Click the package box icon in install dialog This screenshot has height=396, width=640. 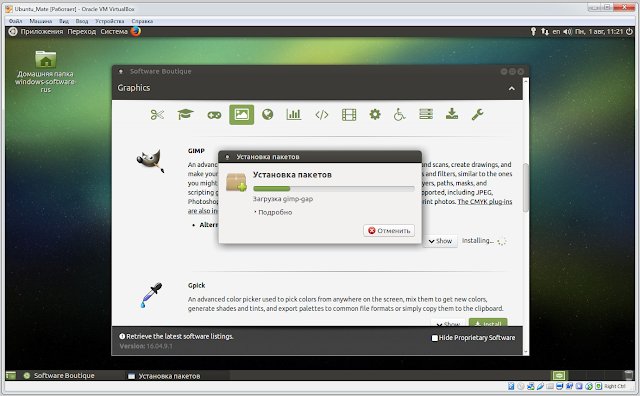click(236, 182)
